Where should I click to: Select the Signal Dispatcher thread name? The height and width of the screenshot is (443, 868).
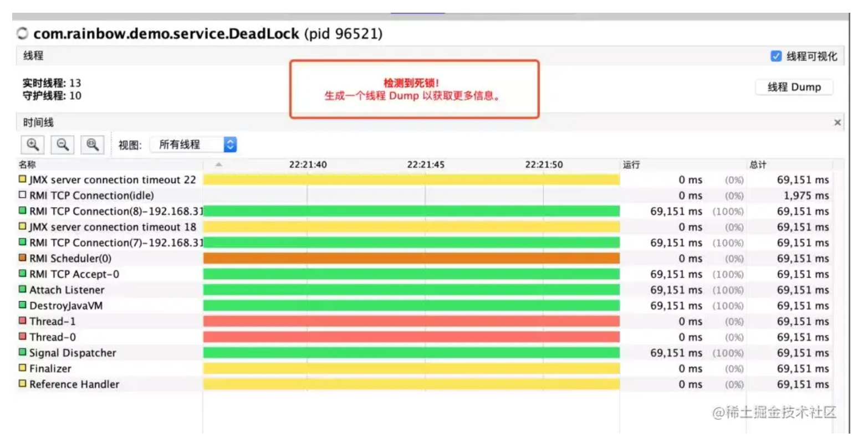click(x=73, y=353)
